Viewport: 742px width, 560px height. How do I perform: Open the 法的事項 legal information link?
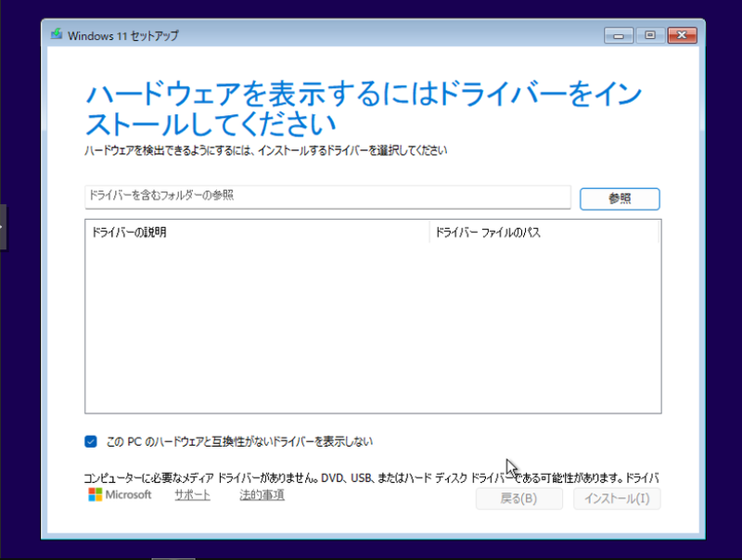262,494
